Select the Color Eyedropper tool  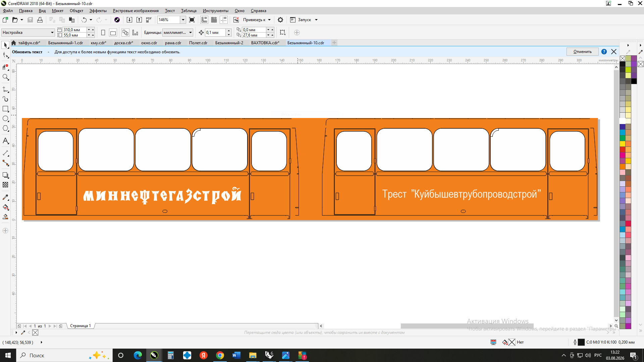(5, 197)
